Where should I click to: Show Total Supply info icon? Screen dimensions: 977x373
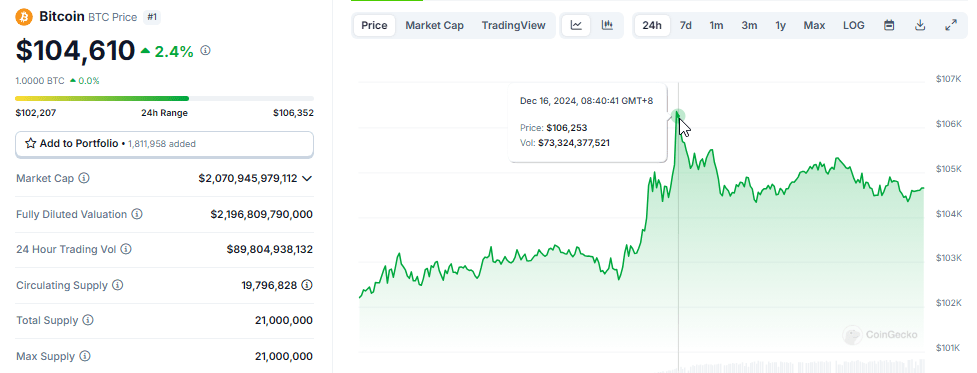[88, 320]
